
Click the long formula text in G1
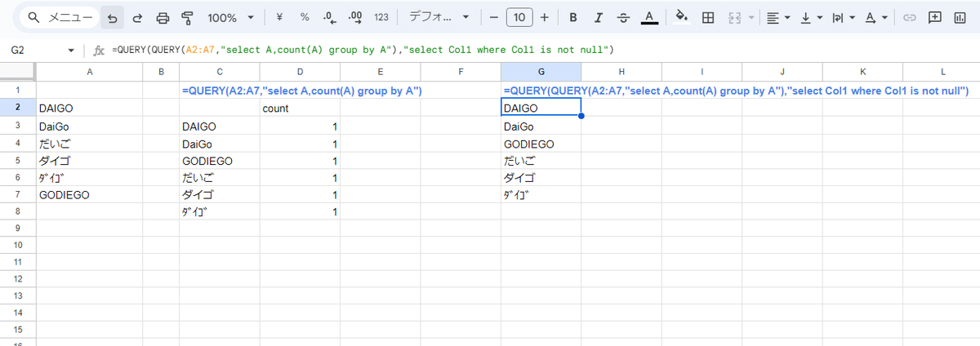[x=736, y=91]
